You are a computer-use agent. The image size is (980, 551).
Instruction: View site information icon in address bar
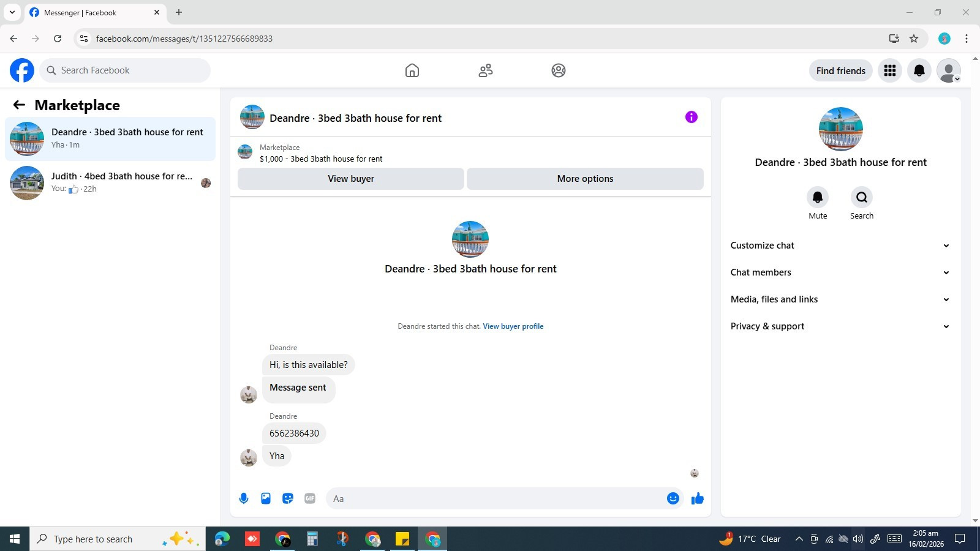84,39
